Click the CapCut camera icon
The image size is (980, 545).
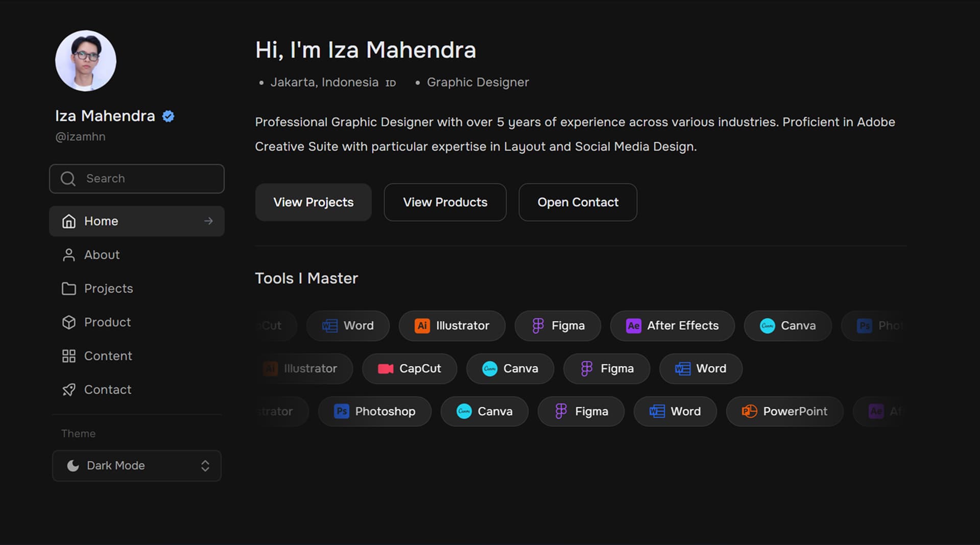tap(386, 369)
